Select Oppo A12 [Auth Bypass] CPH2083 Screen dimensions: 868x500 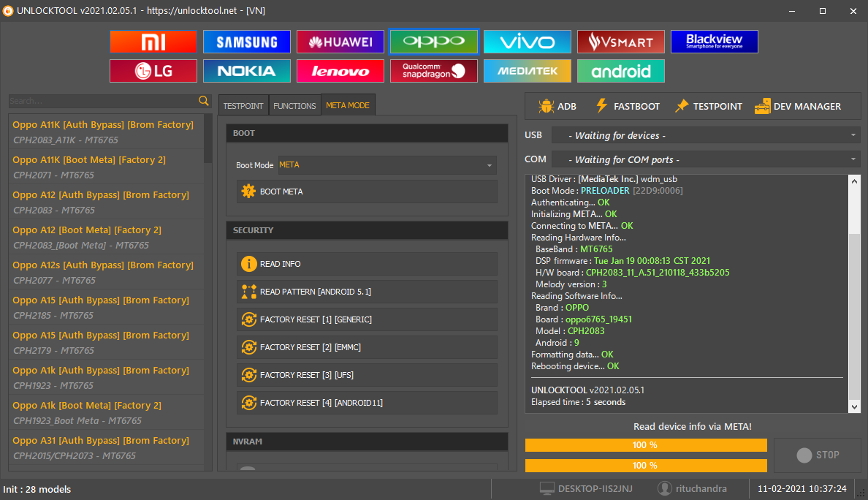tap(106, 202)
